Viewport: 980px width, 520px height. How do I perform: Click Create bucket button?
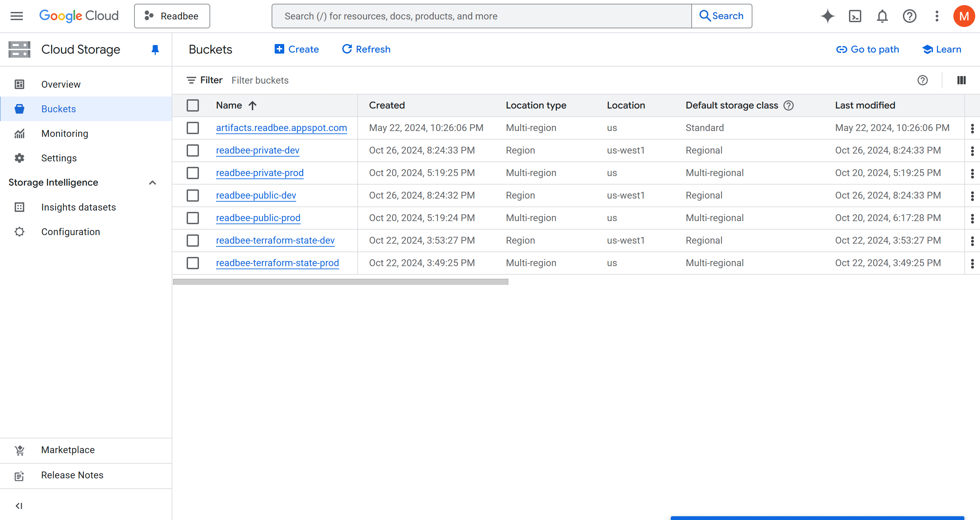297,49
